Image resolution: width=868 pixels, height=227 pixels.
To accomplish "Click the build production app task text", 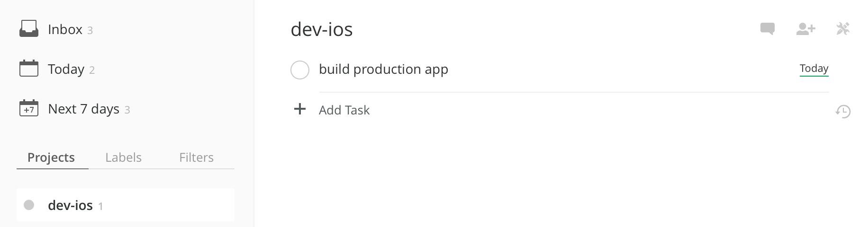I will coord(384,70).
